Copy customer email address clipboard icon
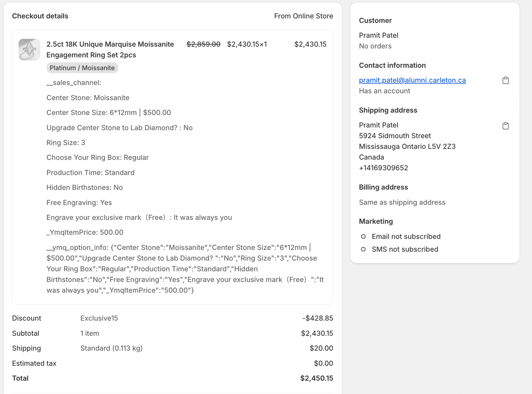Screen dimensions: 532x394 pos(505,80)
